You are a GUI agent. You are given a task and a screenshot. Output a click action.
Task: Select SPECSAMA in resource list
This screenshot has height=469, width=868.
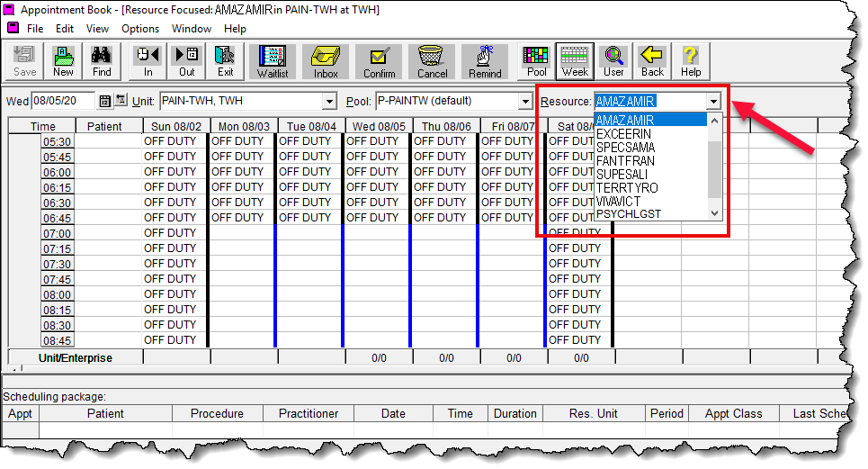[650, 148]
